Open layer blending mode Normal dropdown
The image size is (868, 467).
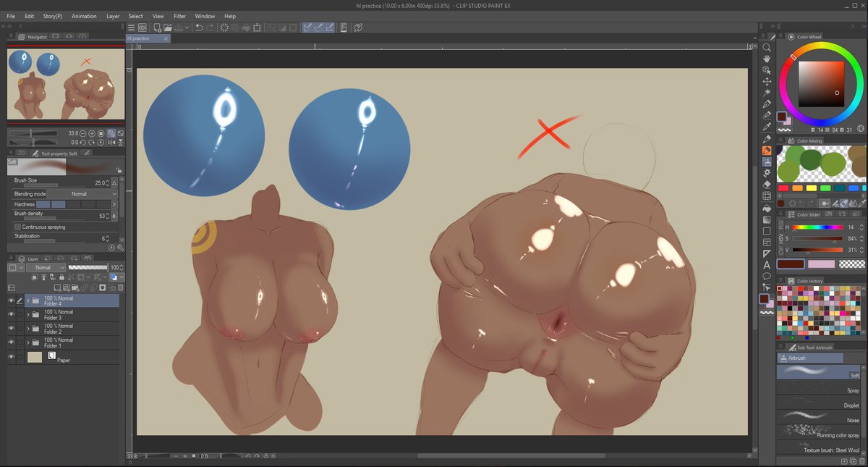[46, 267]
